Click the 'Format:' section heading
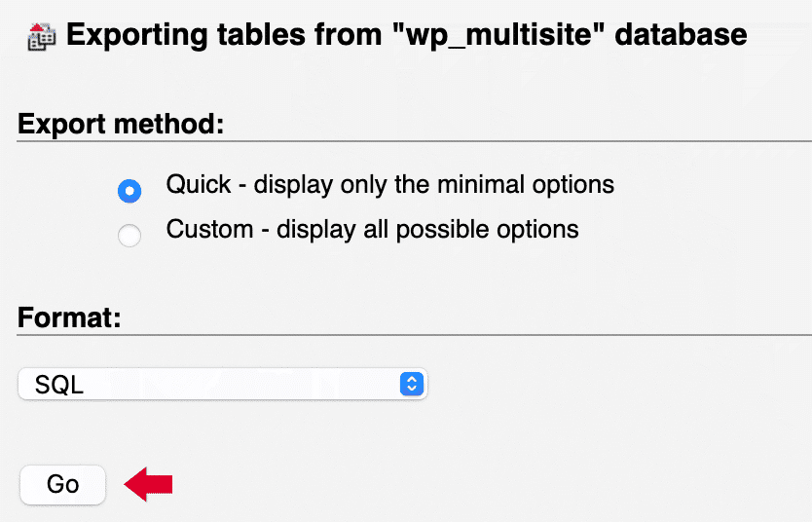This screenshot has width=812, height=522. tap(69, 318)
